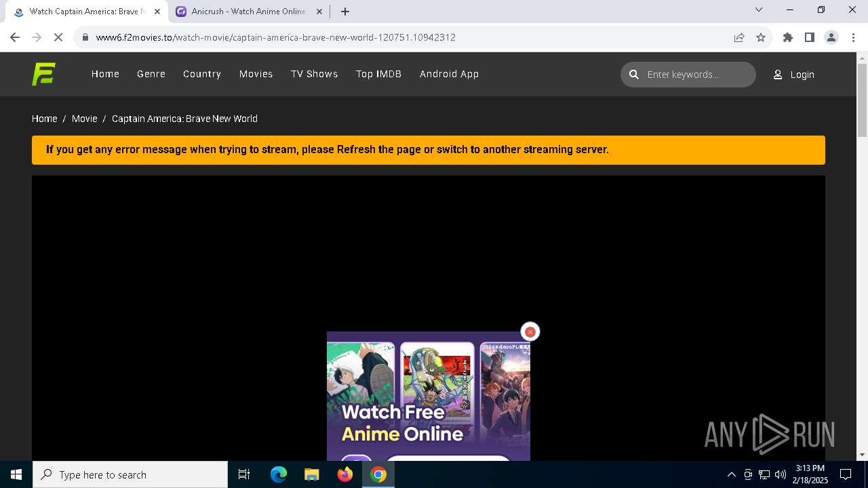
Task: Click the Movie breadcrumb link
Action: [85, 119]
